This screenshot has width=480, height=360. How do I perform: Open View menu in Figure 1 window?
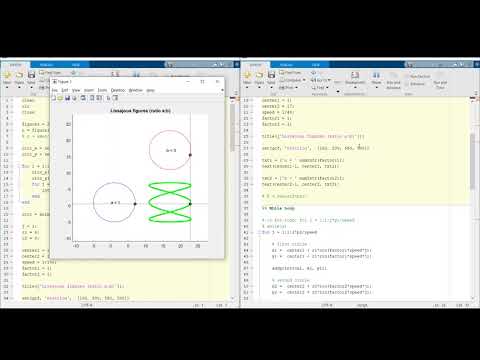pyautogui.click(x=76, y=90)
